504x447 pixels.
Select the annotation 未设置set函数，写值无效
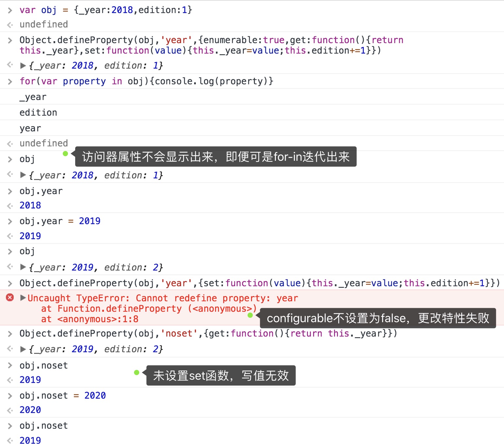click(x=221, y=375)
